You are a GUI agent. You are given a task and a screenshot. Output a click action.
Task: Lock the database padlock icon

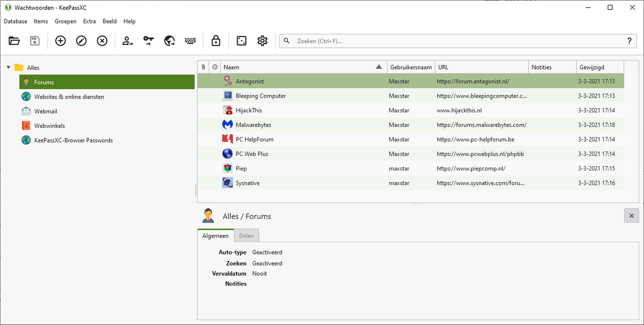216,41
